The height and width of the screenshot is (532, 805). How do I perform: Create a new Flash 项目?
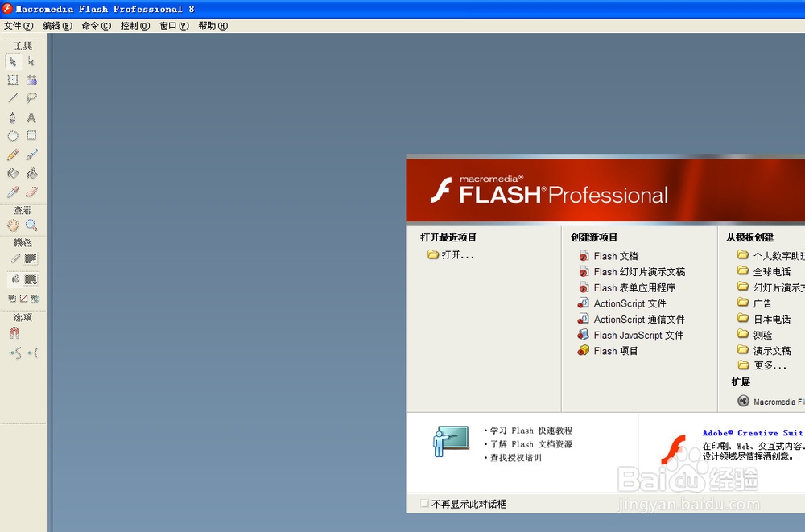tap(608, 351)
